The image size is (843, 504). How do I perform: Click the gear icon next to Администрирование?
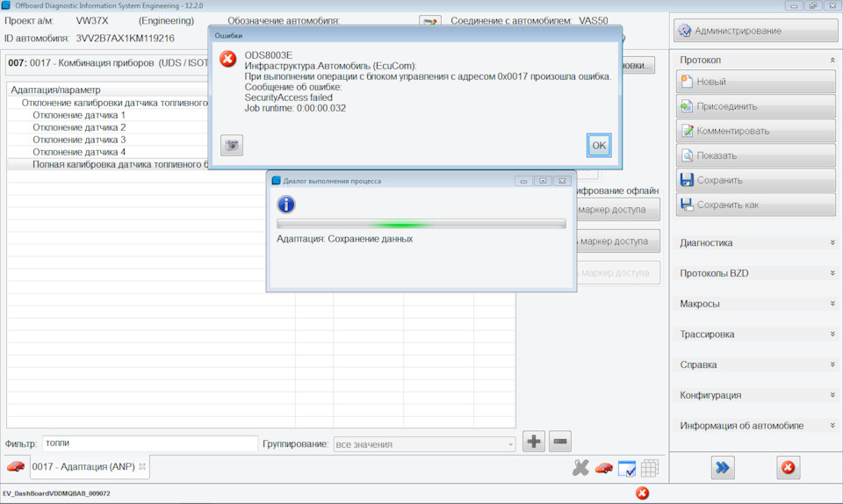(x=684, y=31)
